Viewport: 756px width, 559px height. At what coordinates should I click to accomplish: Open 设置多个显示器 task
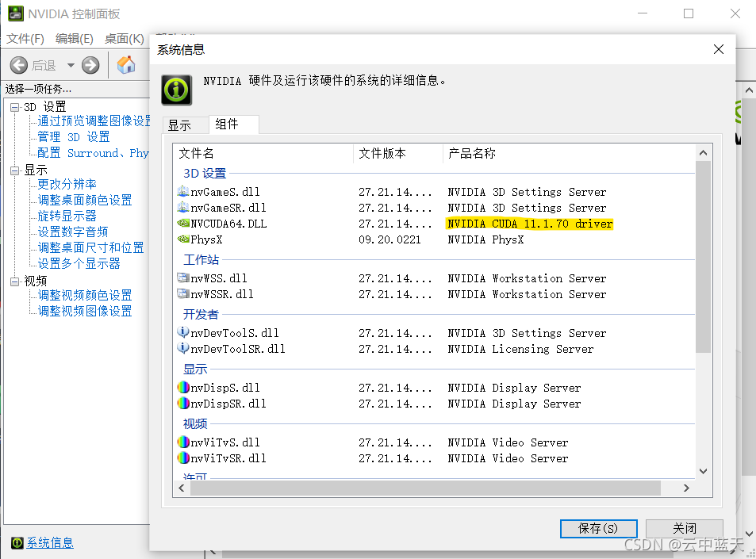coord(79,263)
